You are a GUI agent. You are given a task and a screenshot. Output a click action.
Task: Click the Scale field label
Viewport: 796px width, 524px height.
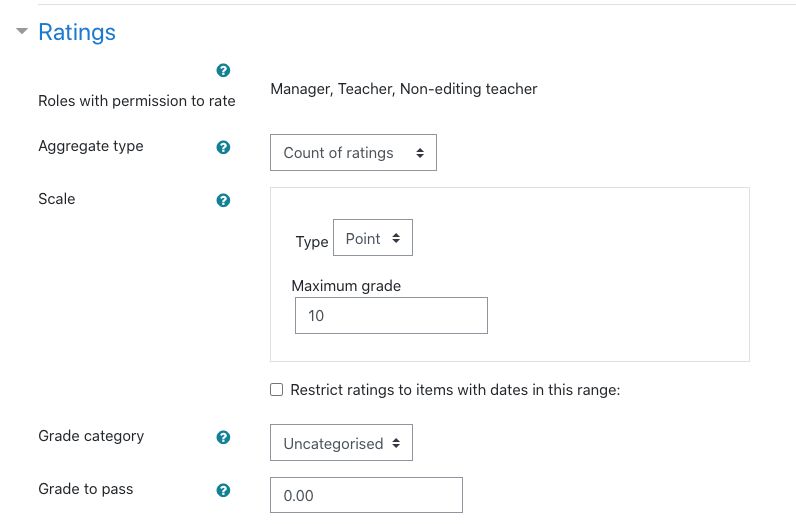57,199
